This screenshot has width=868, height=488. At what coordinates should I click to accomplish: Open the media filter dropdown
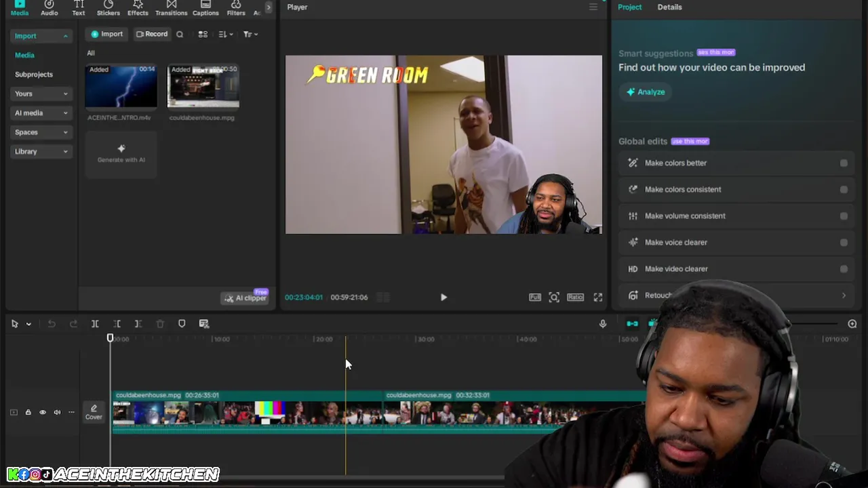250,35
